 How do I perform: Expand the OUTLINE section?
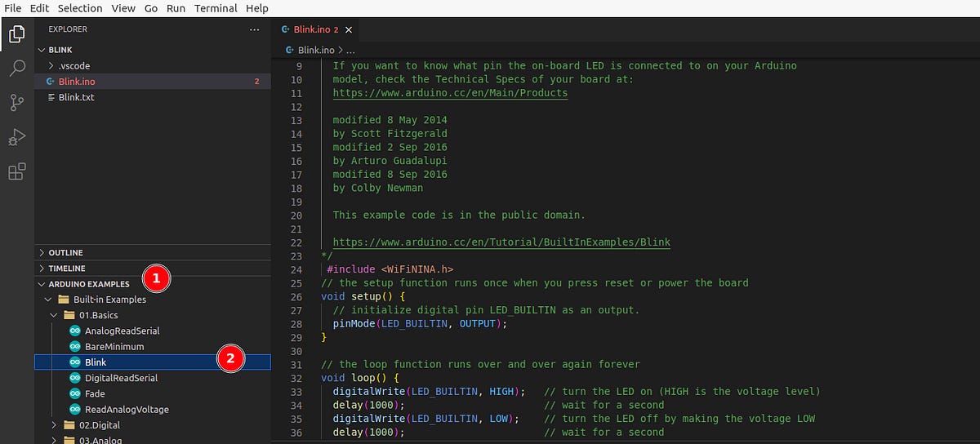[x=42, y=253]
